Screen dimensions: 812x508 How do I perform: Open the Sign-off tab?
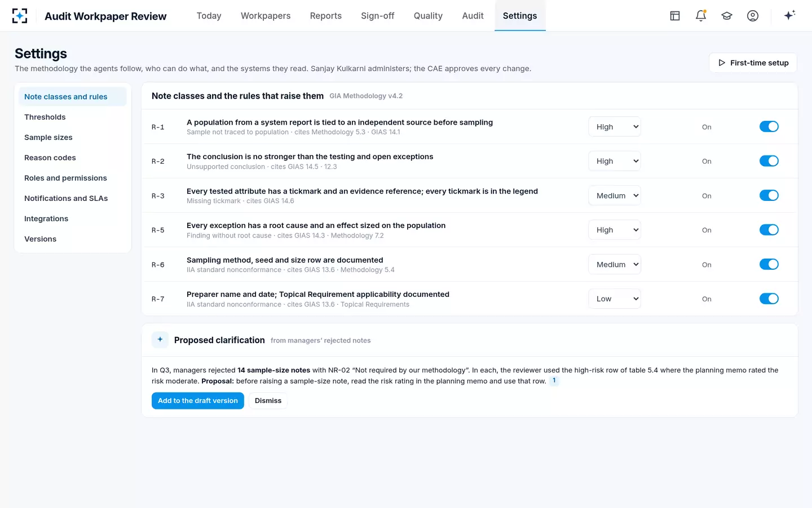pyautogui.click(x=378, y=16)
